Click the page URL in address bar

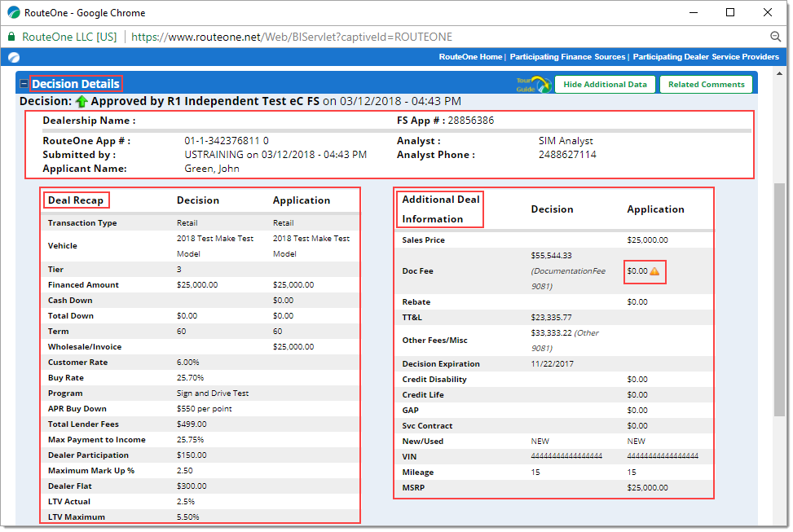click(292, 37)
